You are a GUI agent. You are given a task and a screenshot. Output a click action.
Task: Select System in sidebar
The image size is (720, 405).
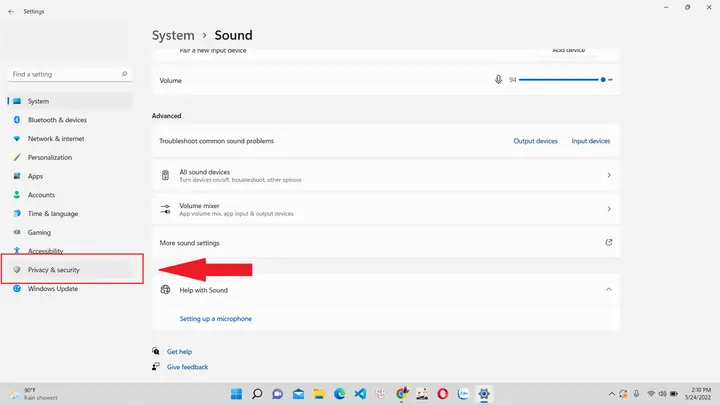pyautogui.click(x=70, y=101)
